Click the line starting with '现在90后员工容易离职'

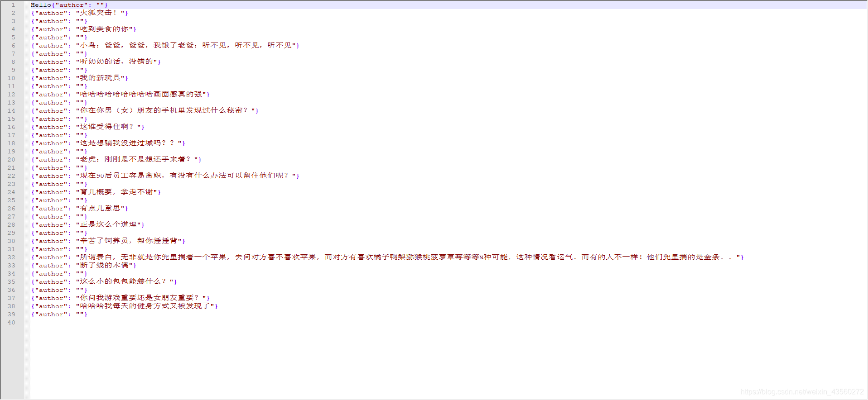tap(165, 176)
